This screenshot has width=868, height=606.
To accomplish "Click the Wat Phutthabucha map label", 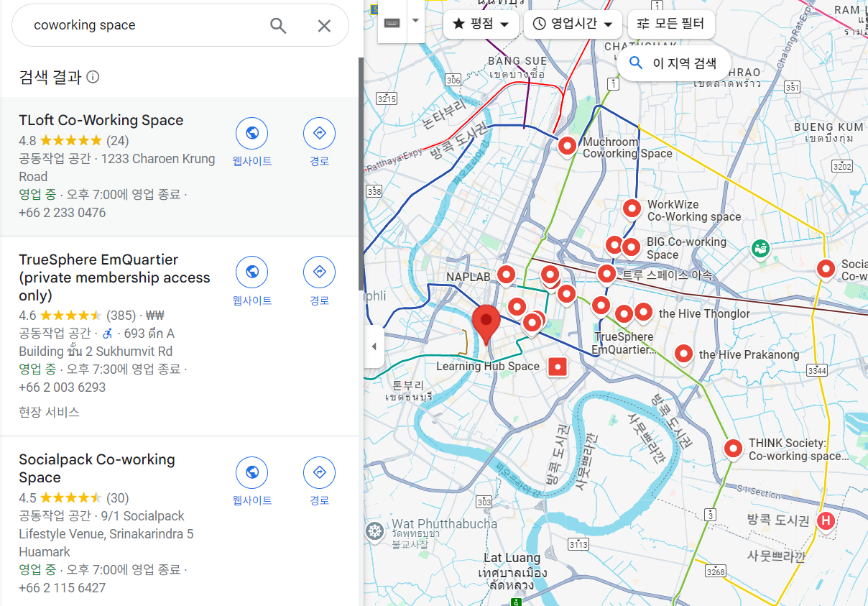I will click(x=444, y=523).
